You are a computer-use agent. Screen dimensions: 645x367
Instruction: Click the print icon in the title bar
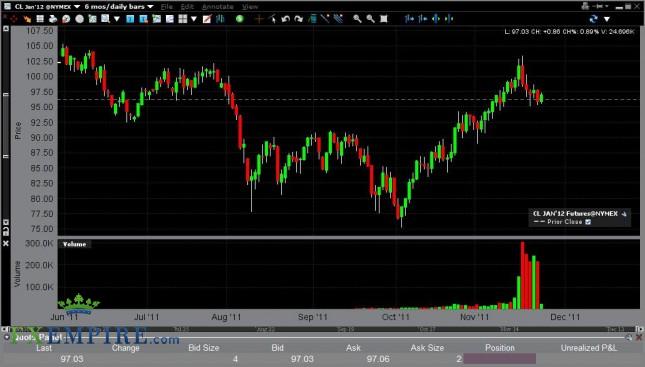click(x=585, y=6)
